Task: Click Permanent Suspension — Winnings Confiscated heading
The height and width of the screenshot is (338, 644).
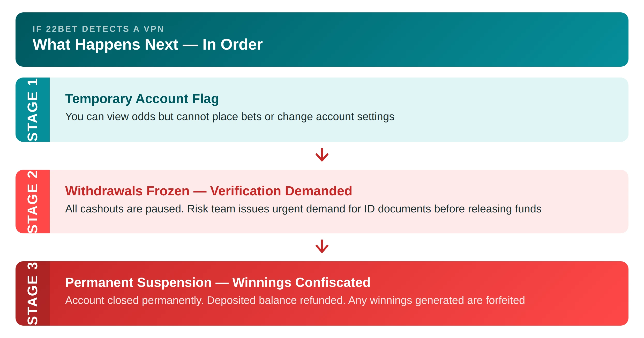Action: point(218,282)
